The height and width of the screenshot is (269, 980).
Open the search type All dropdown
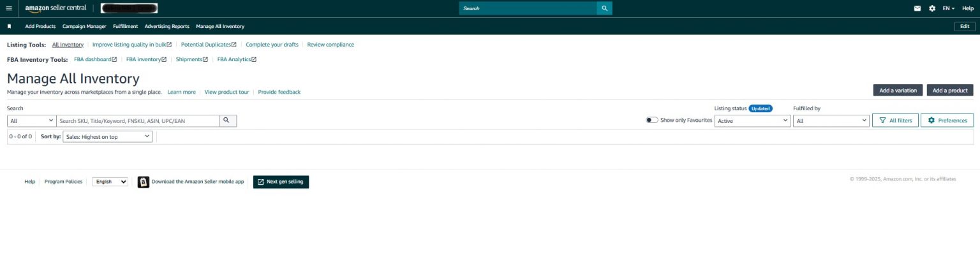(x=32, y=120)
